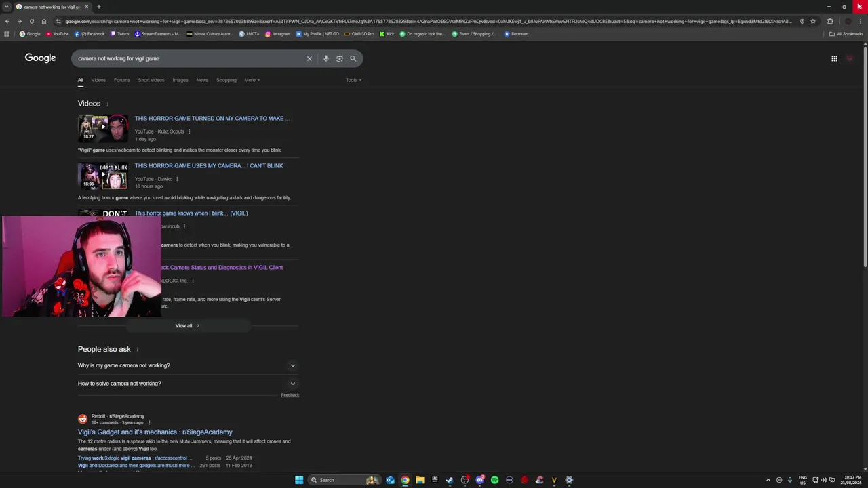Go to the Google logo homepage
The width and height of the screenshot is (868, 488).
pyautogui.click(x=40, y=58)
